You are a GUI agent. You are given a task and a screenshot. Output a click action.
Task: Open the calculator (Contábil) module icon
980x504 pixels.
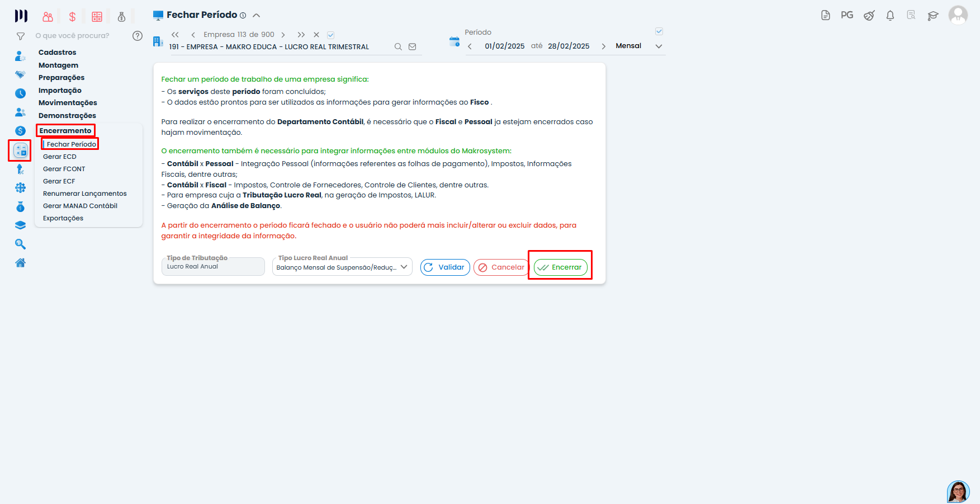pyautogui.click(x=20, y=151)
